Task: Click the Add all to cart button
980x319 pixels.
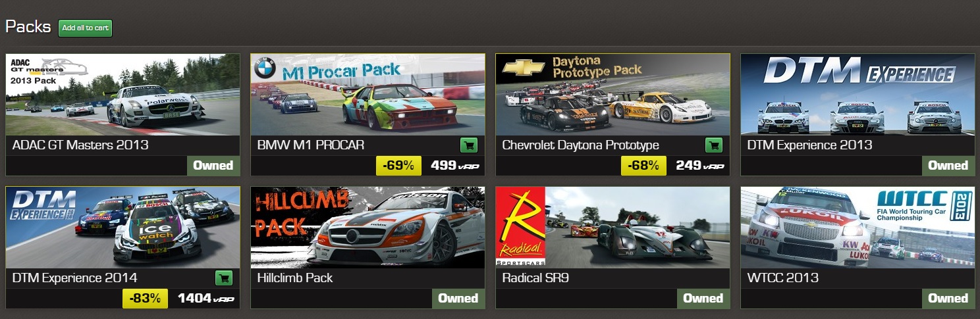Action: pyautogui.click(x=85, y=28)
